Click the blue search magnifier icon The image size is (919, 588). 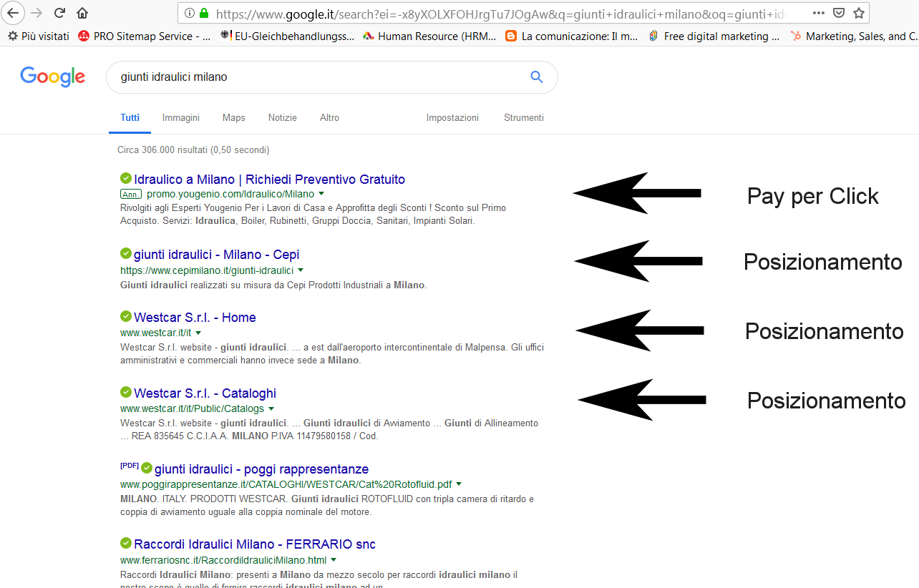(x=536, y=77)
